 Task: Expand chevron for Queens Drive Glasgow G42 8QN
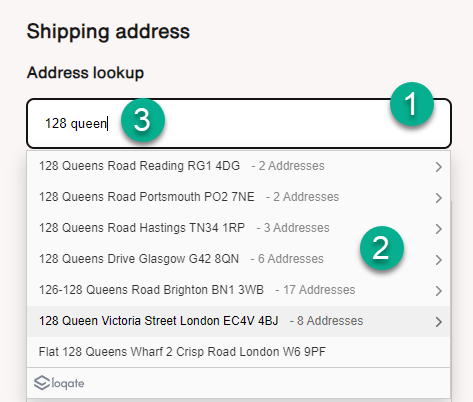tap(438, 260)
